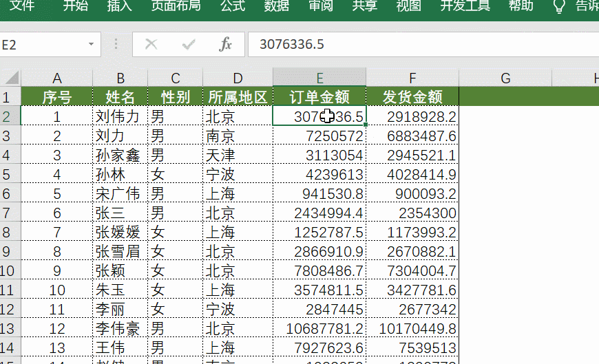Open the 数据 ribbon tab
The image size is (599, 364).
[x=277, y=6]
